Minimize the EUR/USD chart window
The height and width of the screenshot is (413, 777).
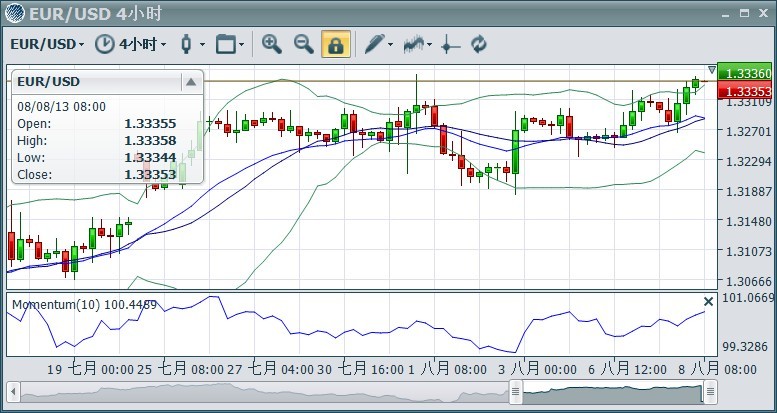click(x=726, y=14)
